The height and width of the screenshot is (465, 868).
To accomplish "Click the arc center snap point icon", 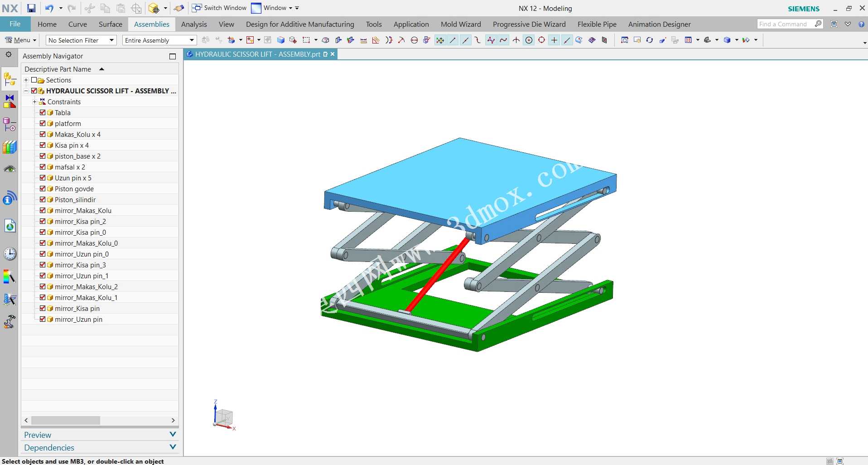I will click(x=529, y=40).
